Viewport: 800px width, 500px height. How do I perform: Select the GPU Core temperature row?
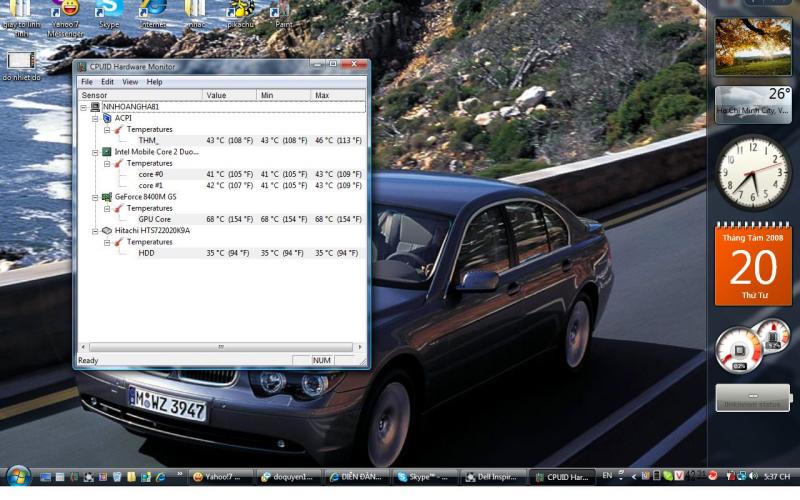click(x=154, y=219)
